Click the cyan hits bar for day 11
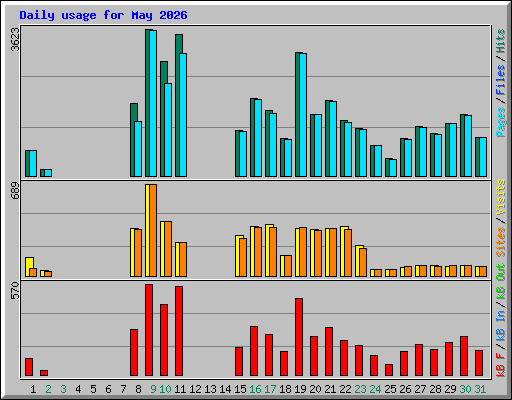Viewport: 512px width, 400px height. pyautogui.click(x=183, y=115)
